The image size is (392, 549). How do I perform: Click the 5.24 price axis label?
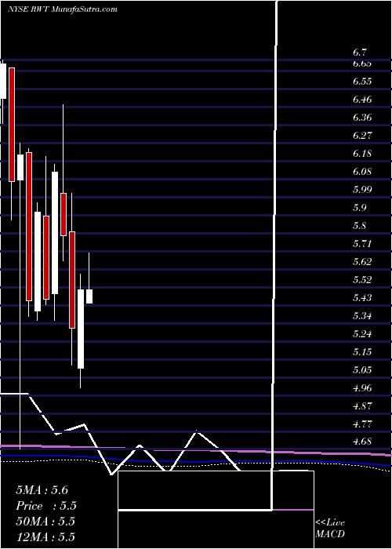point(361,334)
